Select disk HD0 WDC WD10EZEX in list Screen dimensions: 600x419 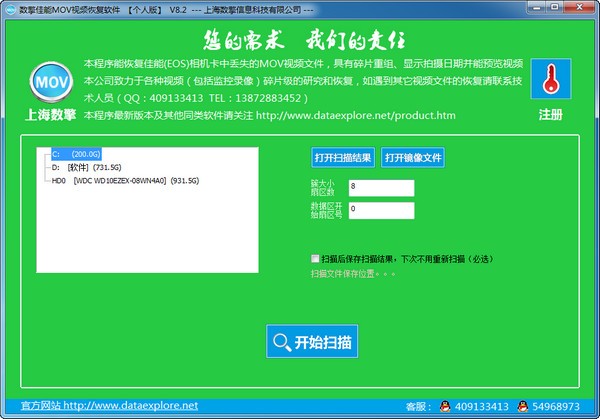125,181
